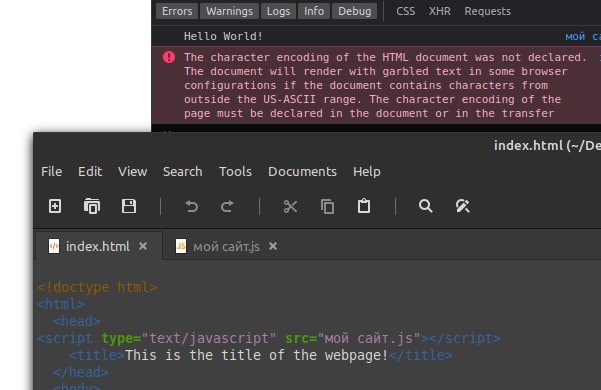Click the script tag line in editor
Viewport: 601px width, 390px height.
[269, 338]
